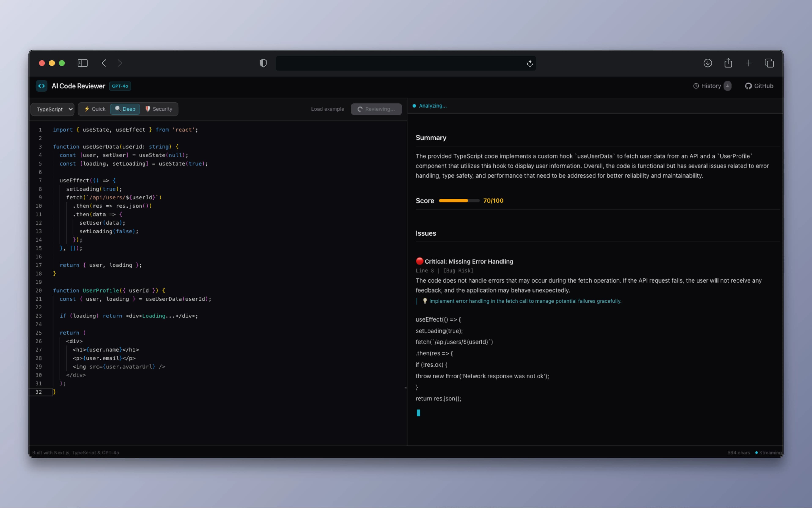812x508 pixels.
Task: Click the Analyzing... status label
Action: [x=432, y=106]
